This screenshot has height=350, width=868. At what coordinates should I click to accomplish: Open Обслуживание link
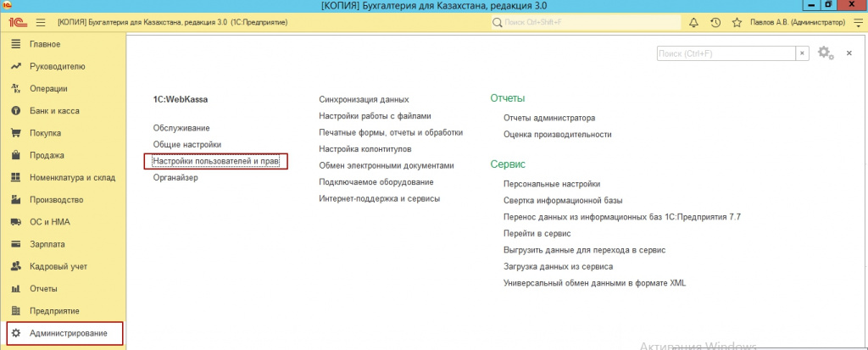pyautogui.click(x=181, y=128)
